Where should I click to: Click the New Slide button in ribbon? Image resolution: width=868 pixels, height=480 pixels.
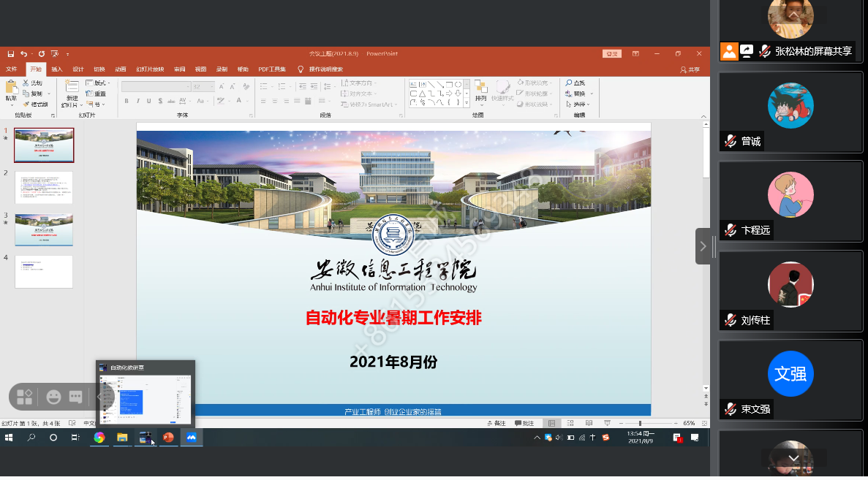(72, 93)
